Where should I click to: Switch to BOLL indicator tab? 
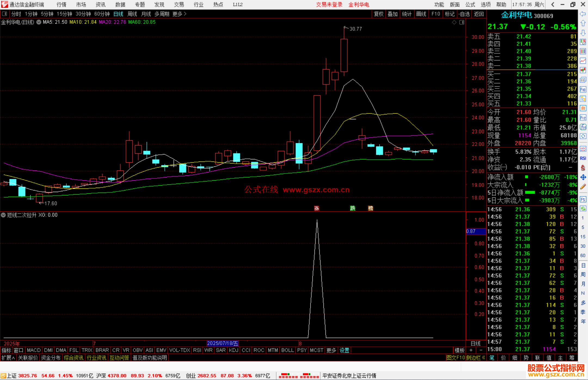287,350
